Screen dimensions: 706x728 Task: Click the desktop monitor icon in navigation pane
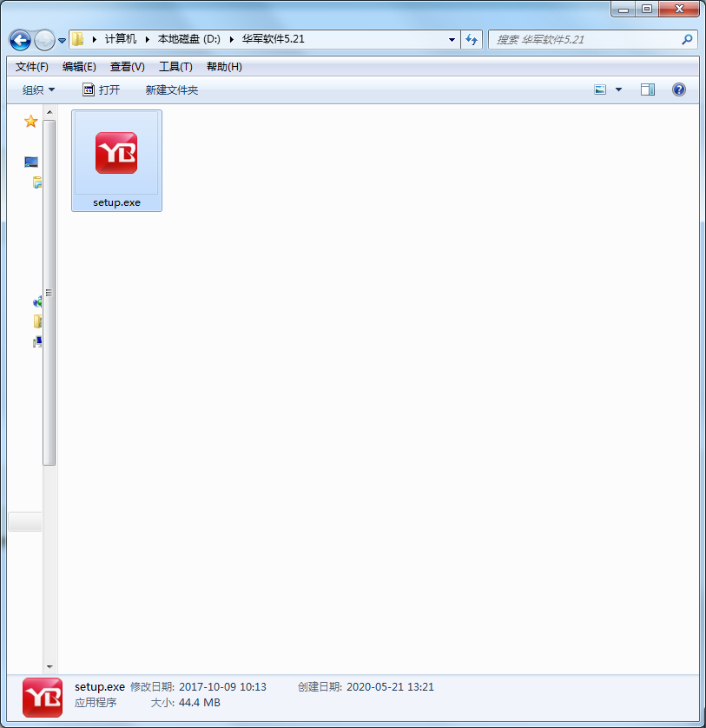click(x=31, y=162)
